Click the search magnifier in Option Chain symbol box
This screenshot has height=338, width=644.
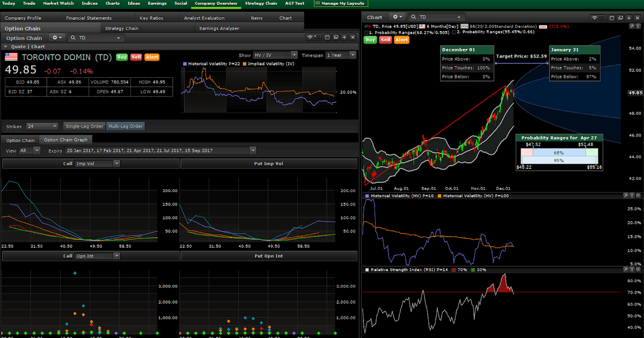coord(73,38)
